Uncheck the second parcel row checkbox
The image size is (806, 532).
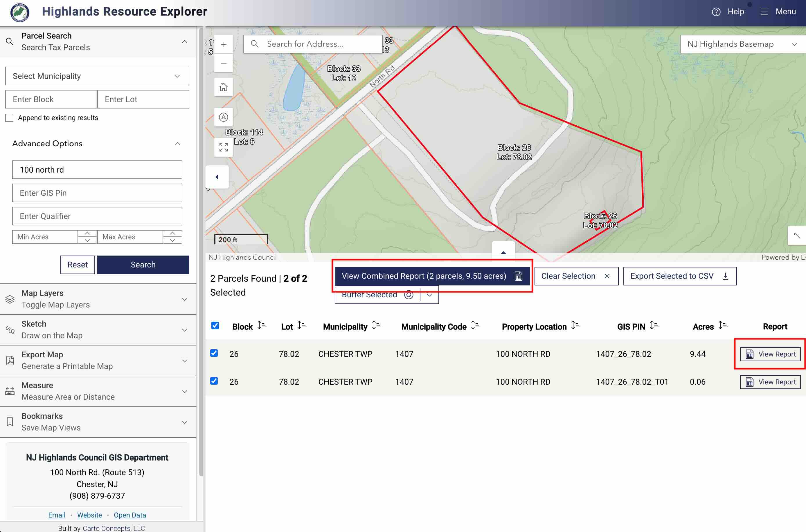[x=214, y=381]
